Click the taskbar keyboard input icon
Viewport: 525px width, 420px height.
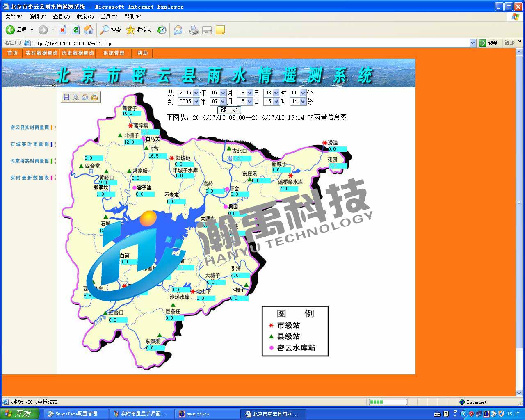437,414
